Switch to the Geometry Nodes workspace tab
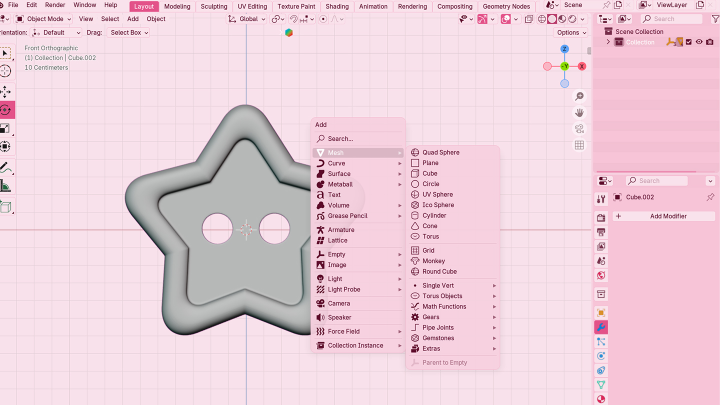This screenshot has height=405, width=720. [x=506, y=6]
